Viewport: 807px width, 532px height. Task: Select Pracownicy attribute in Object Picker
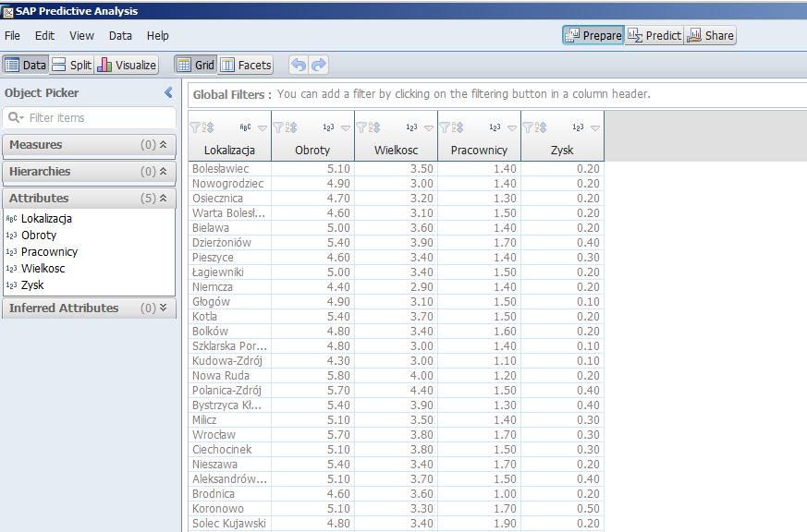click(x=49, y=252)
